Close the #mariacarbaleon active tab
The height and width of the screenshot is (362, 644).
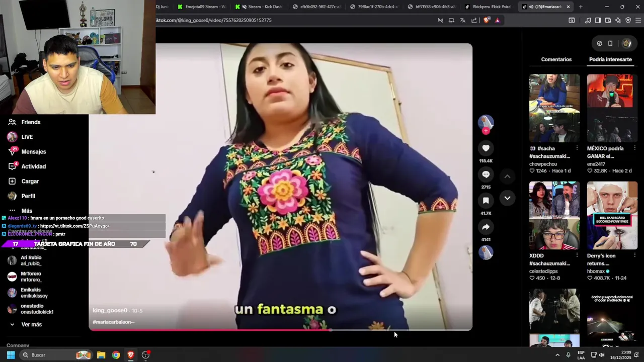568,7
